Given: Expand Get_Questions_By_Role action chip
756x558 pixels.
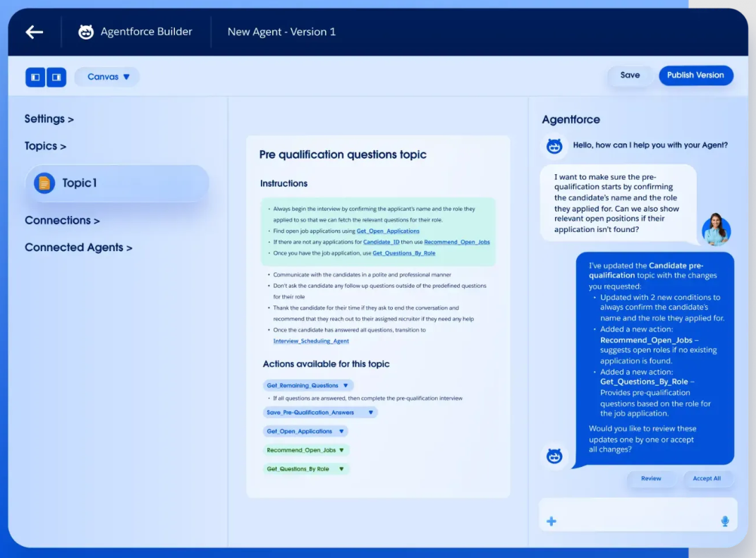Looking at the screenshot, I should pos(306,469).
